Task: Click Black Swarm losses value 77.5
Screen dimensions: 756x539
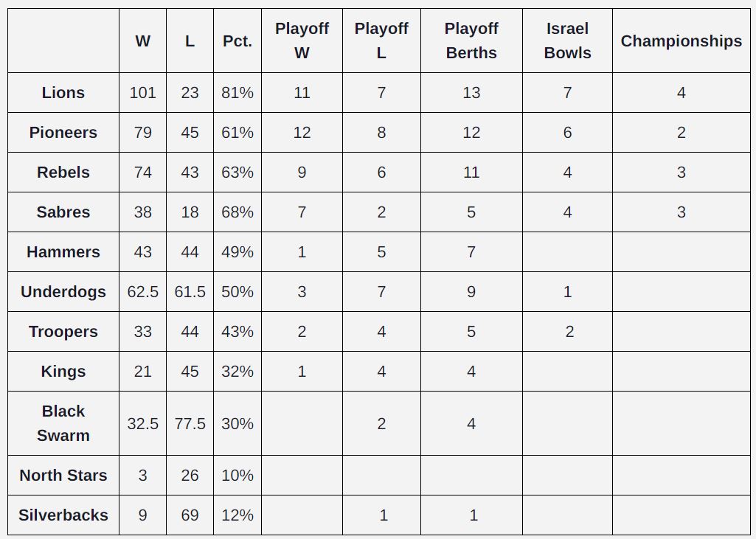Action: click(x=190, y=423)
